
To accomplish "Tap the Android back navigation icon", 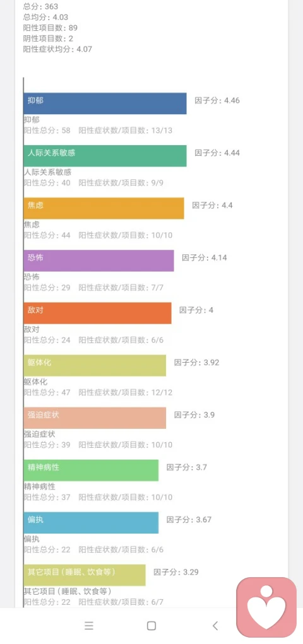I will pos(215,626).
